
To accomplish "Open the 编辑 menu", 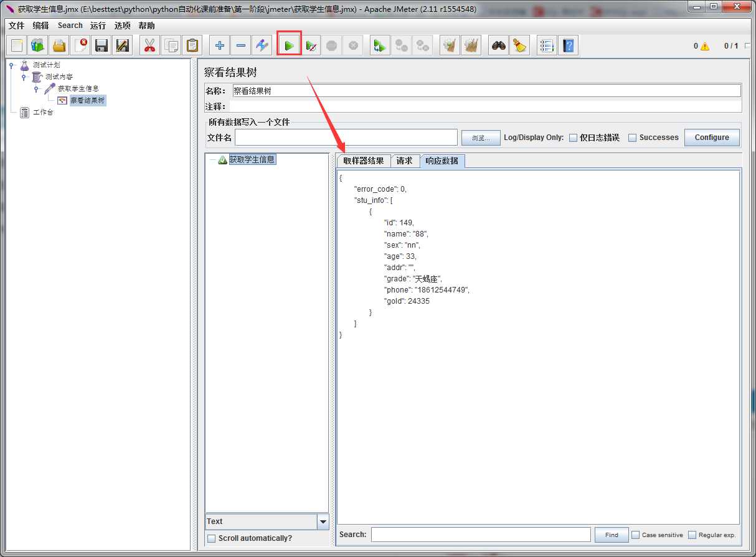I will [x=40, y=26].
